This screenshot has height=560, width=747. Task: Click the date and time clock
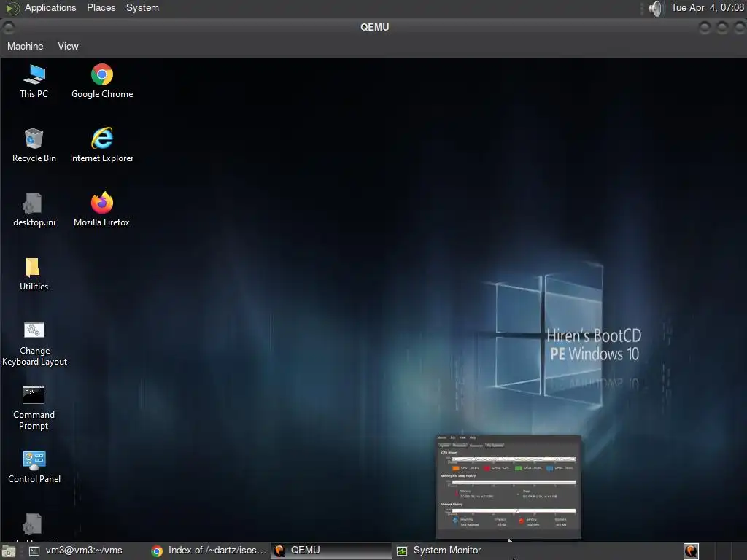708,7
